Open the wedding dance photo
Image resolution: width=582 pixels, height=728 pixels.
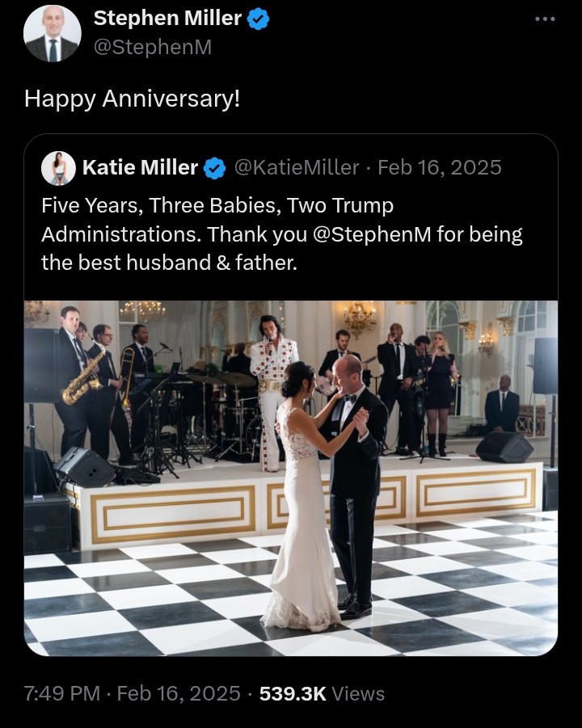pos(291,478)
